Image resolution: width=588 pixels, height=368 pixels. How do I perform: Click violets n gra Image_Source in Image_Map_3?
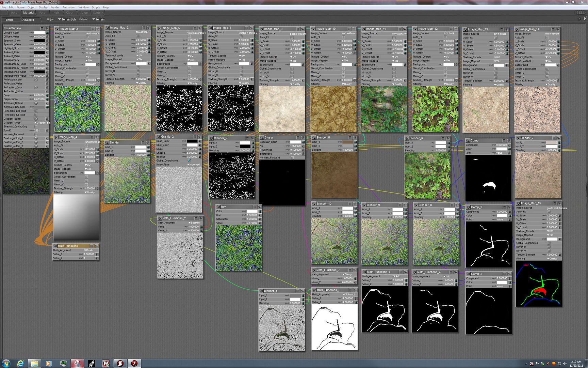pos(92,33)
